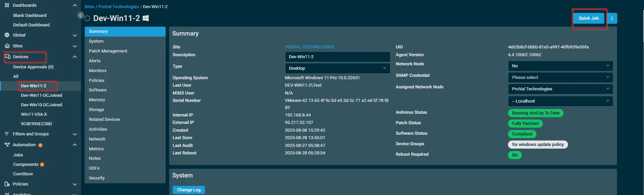Open the Type dropdown showing Desktop
This screenshot has width=644, height=195.
[338, 68]
